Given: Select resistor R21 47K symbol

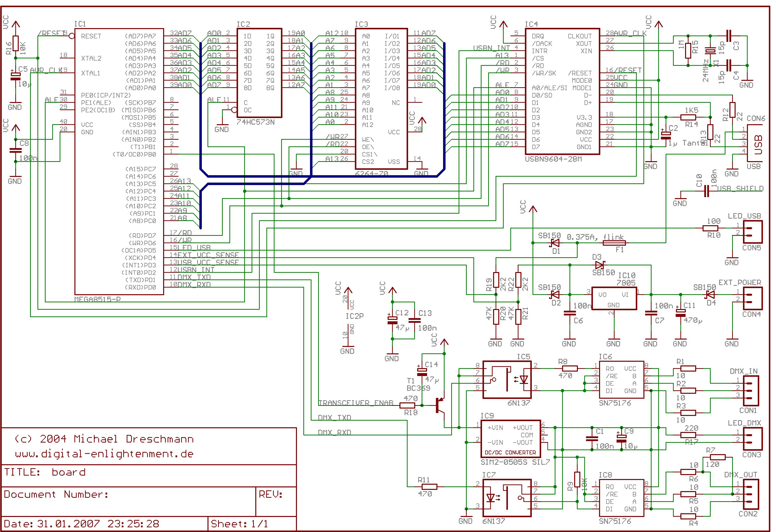Looking at the screenshot, I should point(518,317).
